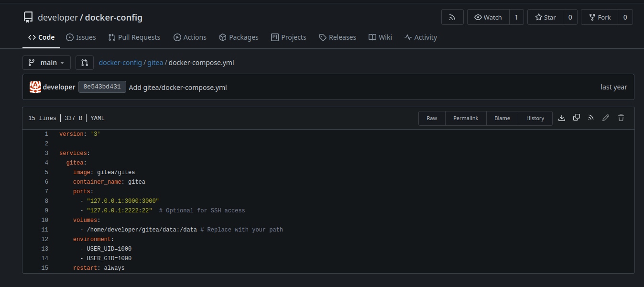Delete the file using the trash icon
Screen dimensions: 644x287
tap(621, 118)
